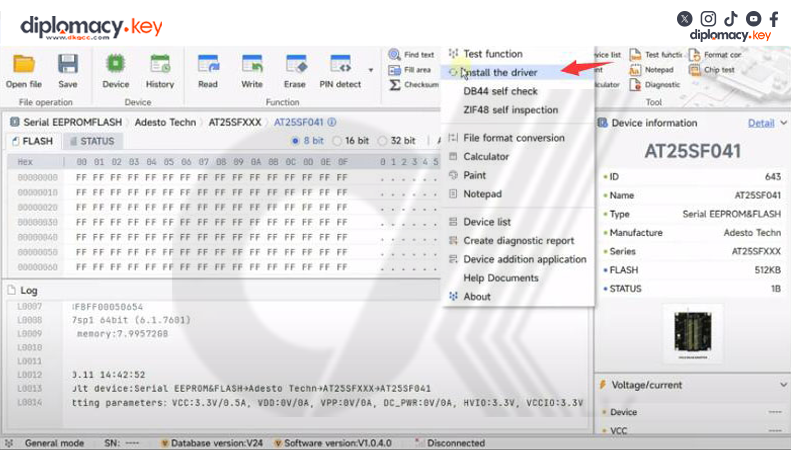Click the FLASH size value 512KB
The height and width of the screenshot is (450, 791).
[767, 270]
